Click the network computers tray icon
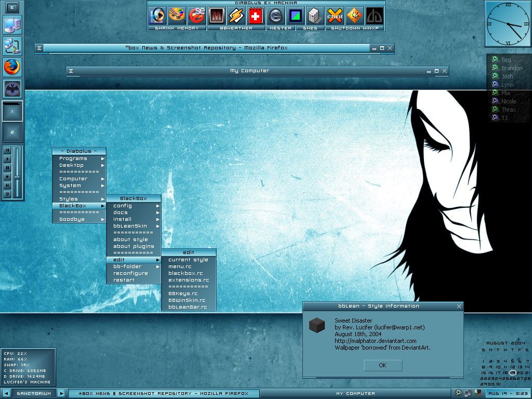The width and height of the screenshot is (532, 399). coord(468,393)
